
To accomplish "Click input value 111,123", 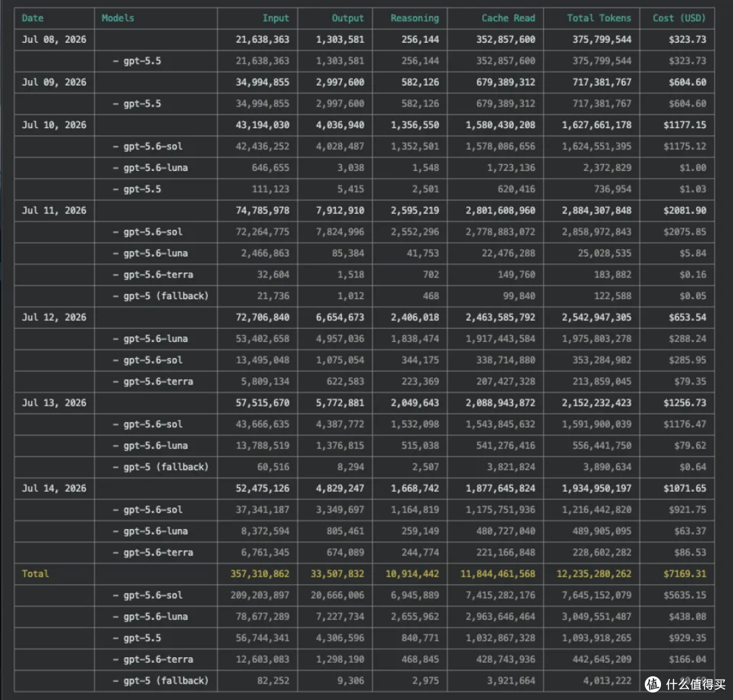I will [270, 189].
